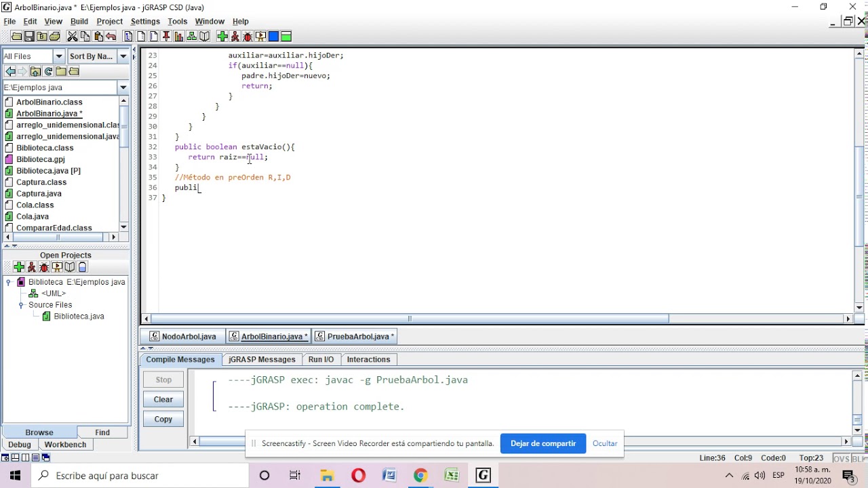This screenshot has height=488, width=868.
Task: Click the Undo arrow icon in toolbar
Action: tap(111, 37)
